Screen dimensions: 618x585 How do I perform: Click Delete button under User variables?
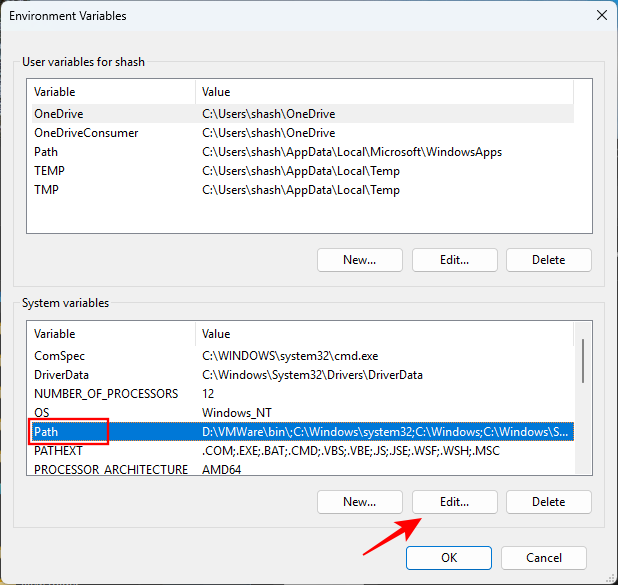(549, 260)
